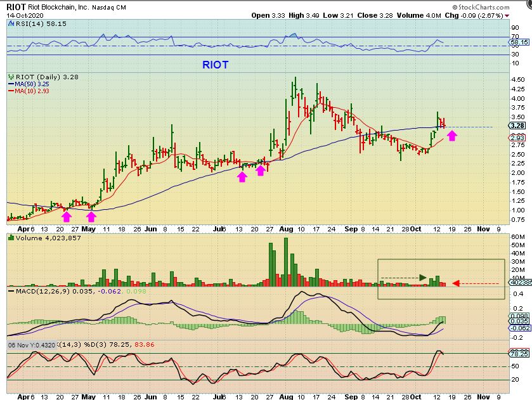Click the 'Close 3.28' value in header
Screen dimensions: 532x400
(x=375, y=16)
